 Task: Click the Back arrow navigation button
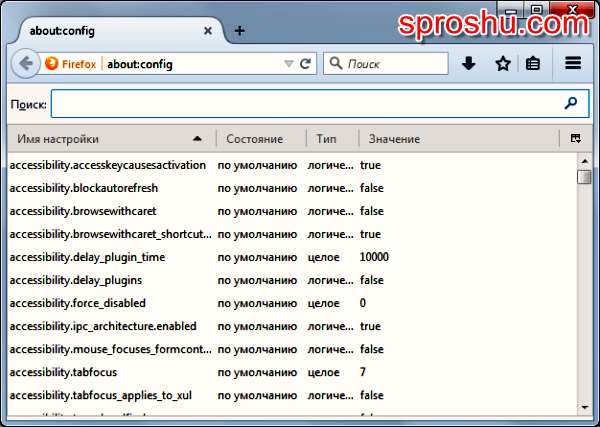click(x=24, y=63)
